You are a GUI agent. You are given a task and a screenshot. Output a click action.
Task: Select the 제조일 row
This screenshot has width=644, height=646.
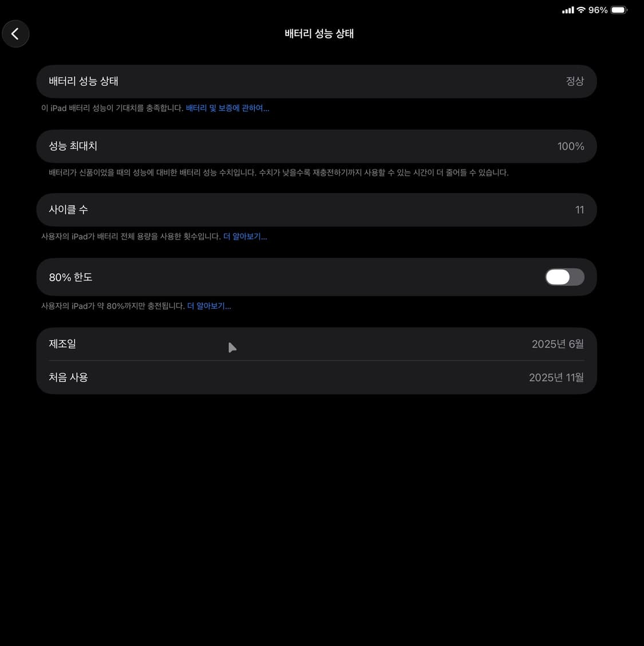pos(316,344)
